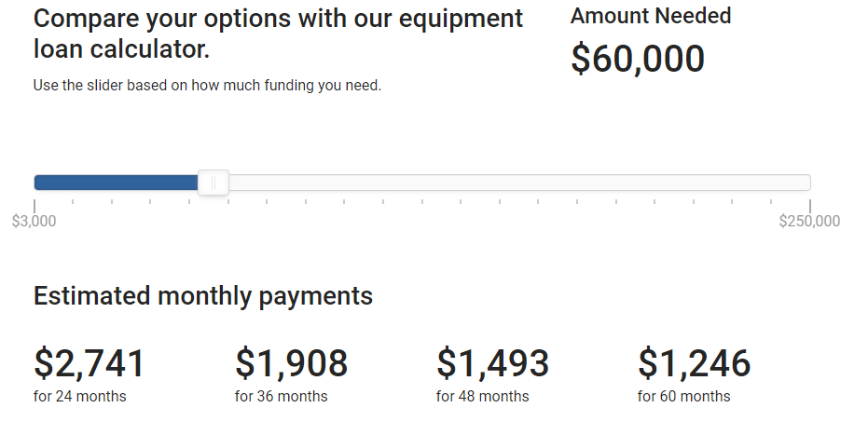868x435 pixels.
Task: Click the rightmost tick mark under the slider
Action: point(810,205)
